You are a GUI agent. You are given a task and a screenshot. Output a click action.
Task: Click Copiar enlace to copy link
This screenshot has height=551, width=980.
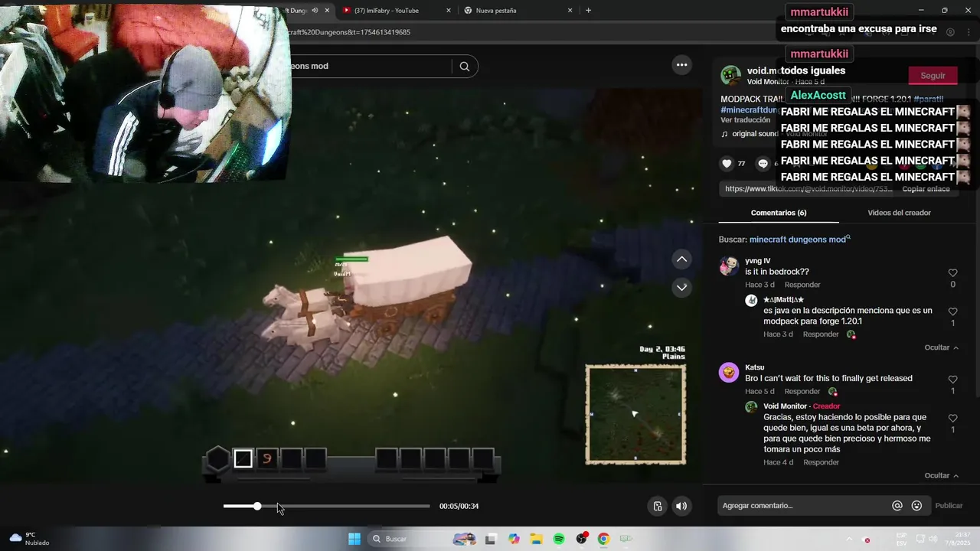(926, 189)
